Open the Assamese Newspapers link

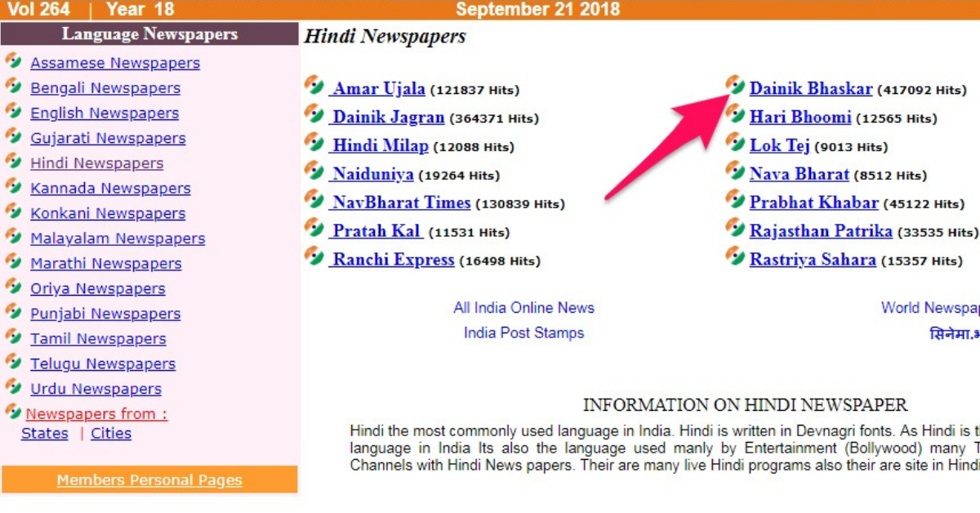click(x=115, y=63)
